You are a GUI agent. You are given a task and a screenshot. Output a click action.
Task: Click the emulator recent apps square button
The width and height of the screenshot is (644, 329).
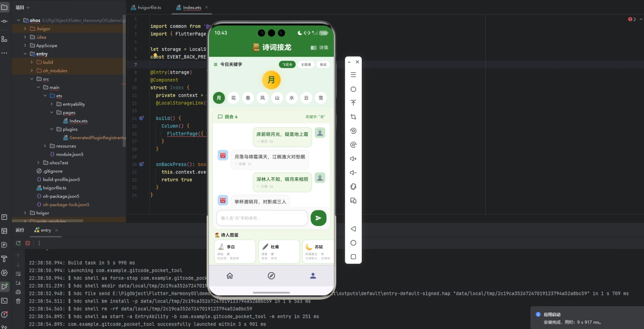pos(353,257)
